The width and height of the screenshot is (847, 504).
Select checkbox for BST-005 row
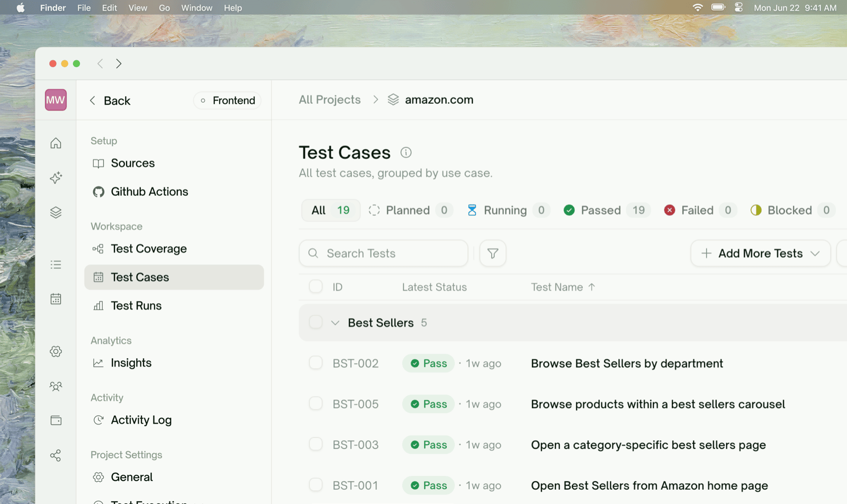click(x=316, y=403)
